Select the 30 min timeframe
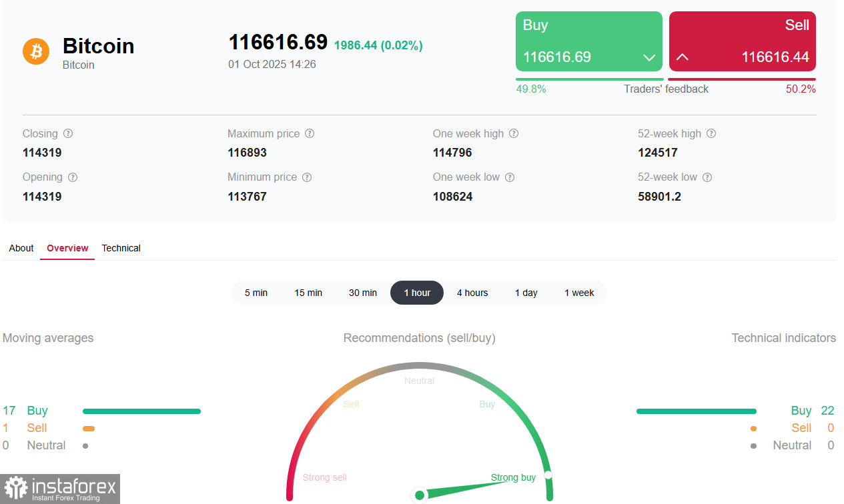 pos(363,293)
